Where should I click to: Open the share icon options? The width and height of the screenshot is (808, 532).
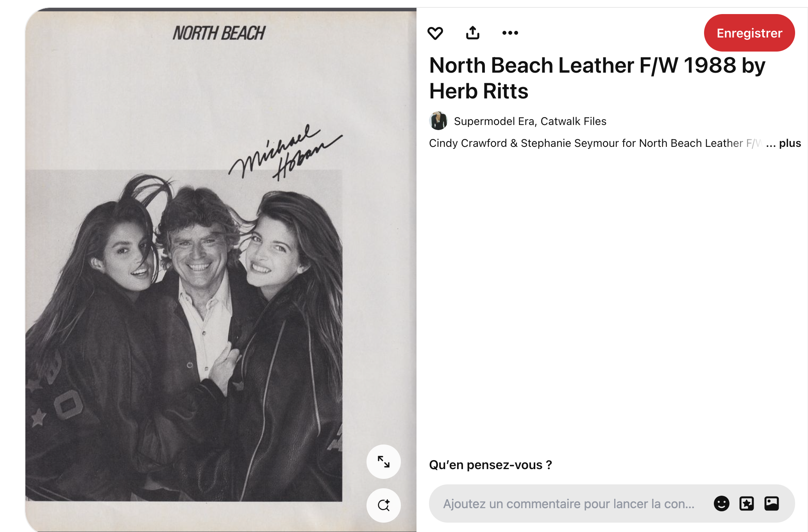click(473, 33)
